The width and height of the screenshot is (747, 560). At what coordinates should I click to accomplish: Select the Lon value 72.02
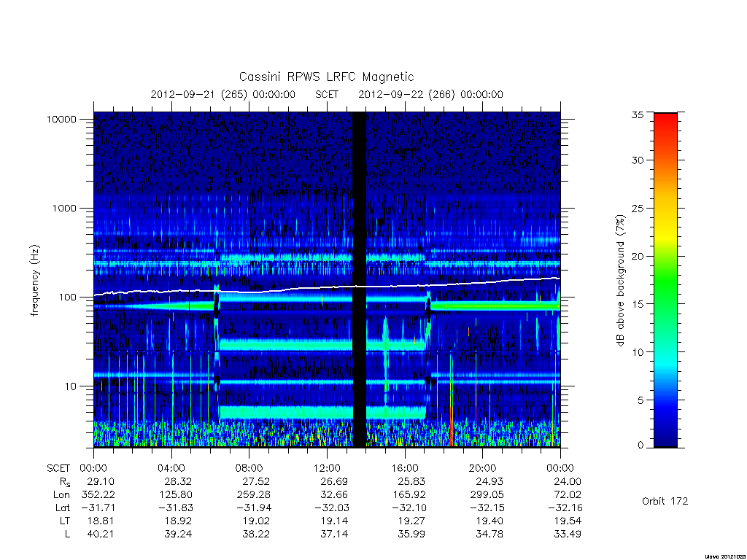tap(568, 495)
